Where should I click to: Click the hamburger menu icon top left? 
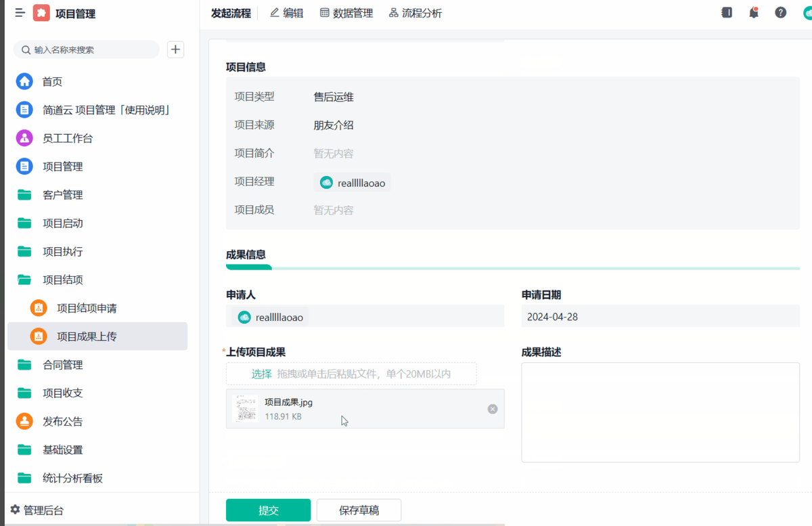tap(19, 12)
